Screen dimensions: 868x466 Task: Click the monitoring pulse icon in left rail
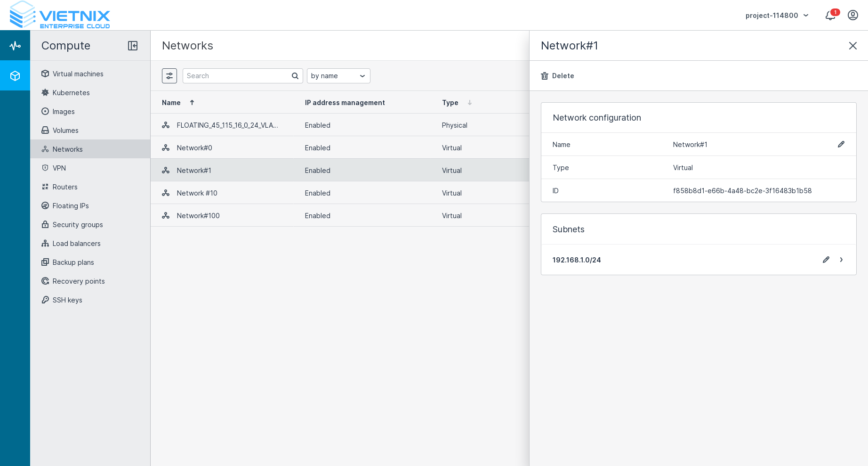tap(15, 46)
